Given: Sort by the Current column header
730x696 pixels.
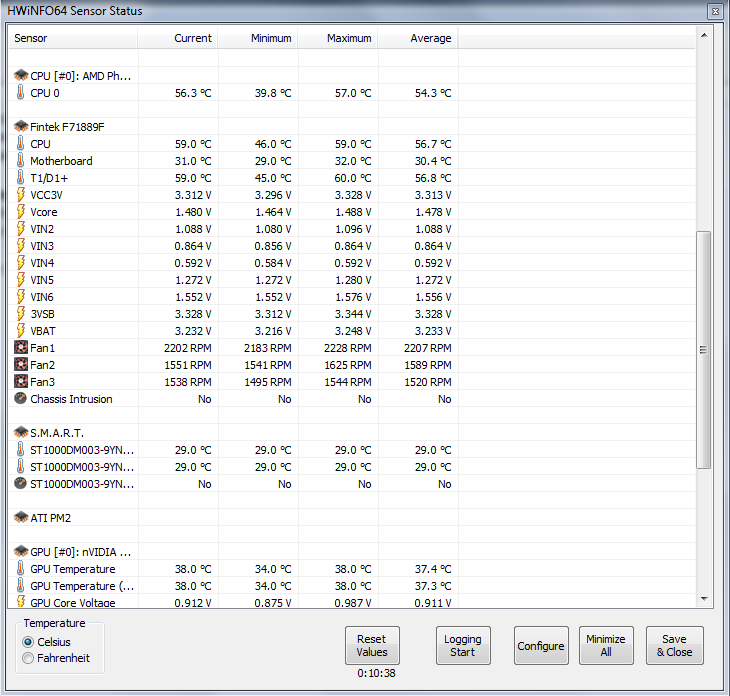Looking at the screenshot, I should [x=178, y=38].
